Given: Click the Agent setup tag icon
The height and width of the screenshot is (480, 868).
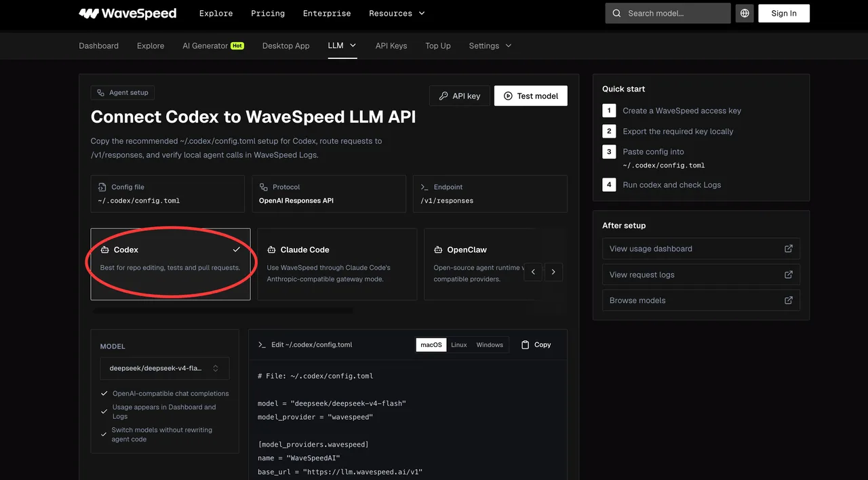Looking at the screenshot, I should pyautogui.click(x=101, y=92).
